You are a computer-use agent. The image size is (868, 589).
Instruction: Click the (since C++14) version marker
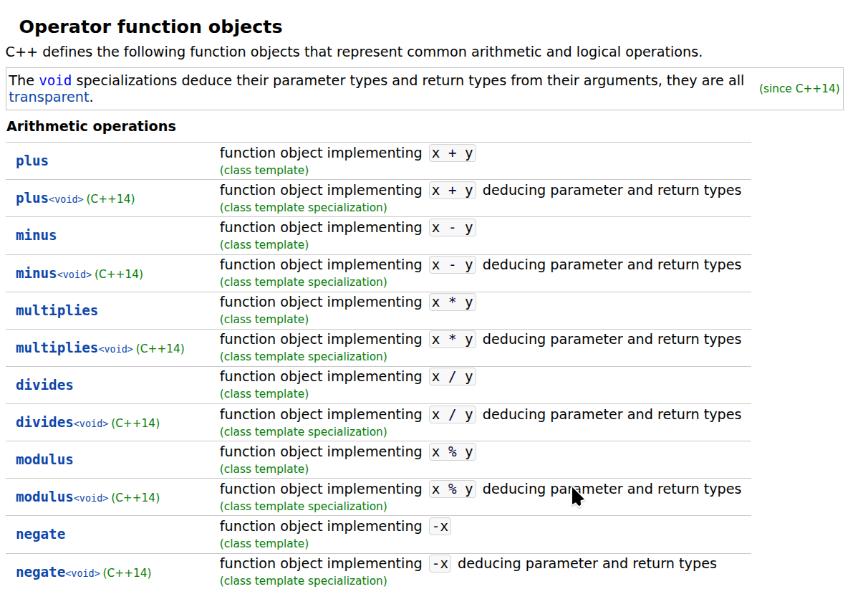(x=799, y=89)
